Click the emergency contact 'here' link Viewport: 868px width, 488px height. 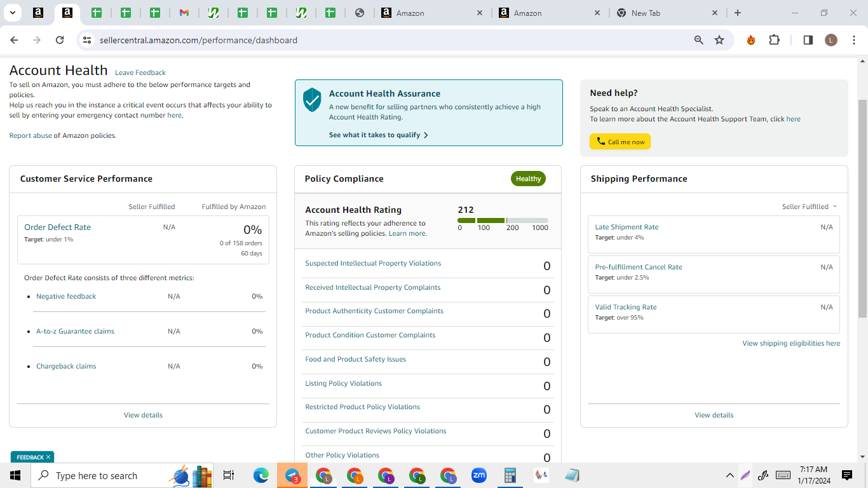[174, 116]
